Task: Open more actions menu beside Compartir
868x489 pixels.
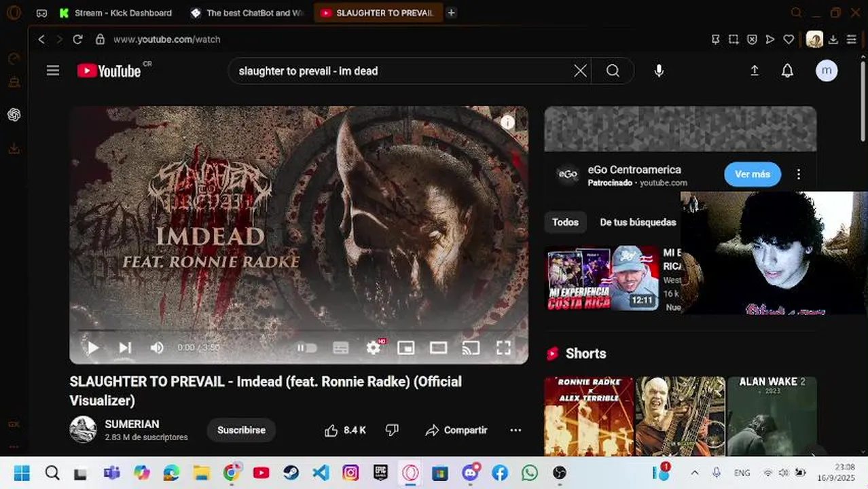Action: point(516,430)
